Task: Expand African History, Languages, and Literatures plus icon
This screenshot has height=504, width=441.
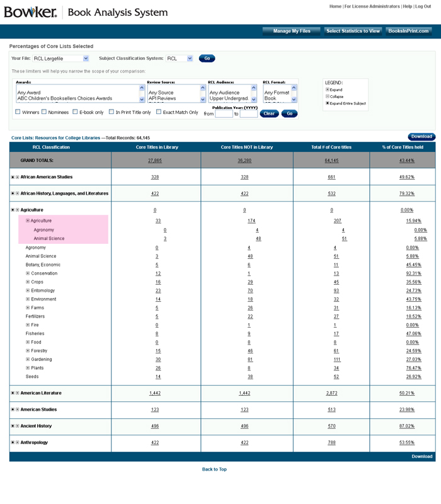Action: [18, 193]
